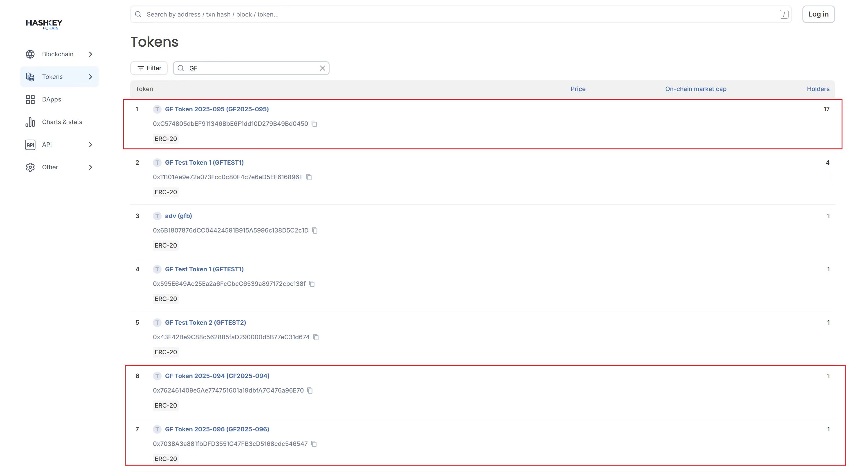Copy address of GF Token 2025-095
Screen dimensions: 868x474
(x=314, y=124)
